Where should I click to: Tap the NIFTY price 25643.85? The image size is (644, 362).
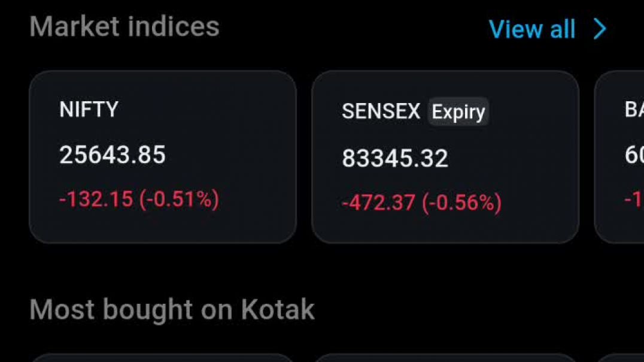pyautogui.click(x=113, y=154)
